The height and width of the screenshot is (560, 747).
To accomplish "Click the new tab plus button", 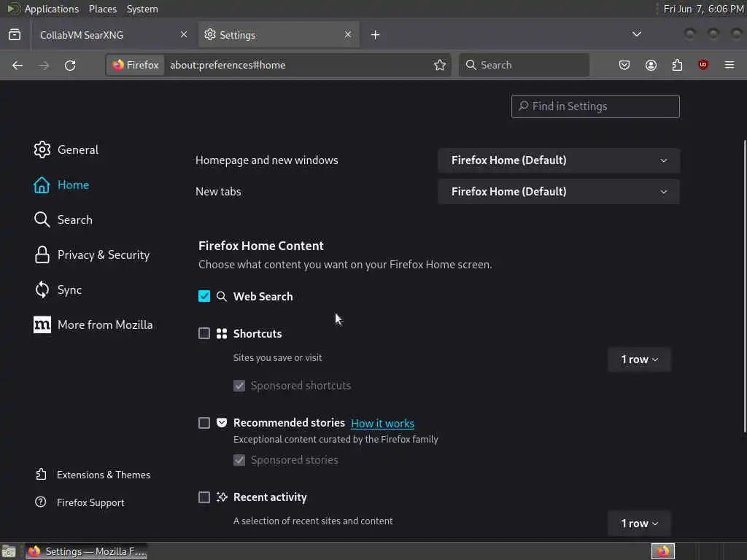I will pyautogui.click(x=375, y=34).
